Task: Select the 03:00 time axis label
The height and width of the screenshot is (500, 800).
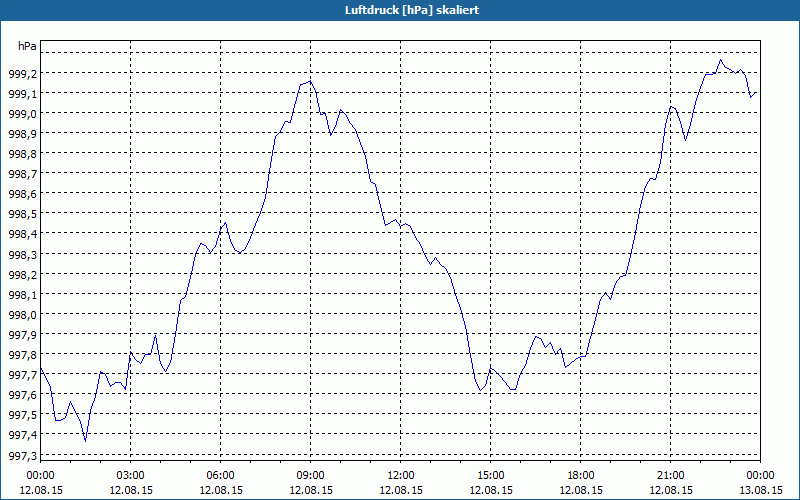Action: tap(131, 476)
